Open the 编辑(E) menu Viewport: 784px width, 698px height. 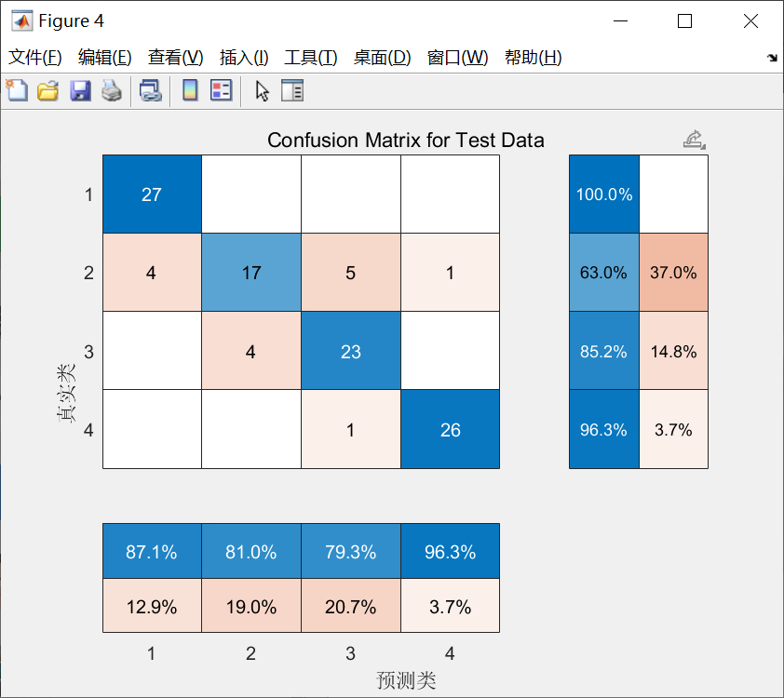(x=105, y=58)
